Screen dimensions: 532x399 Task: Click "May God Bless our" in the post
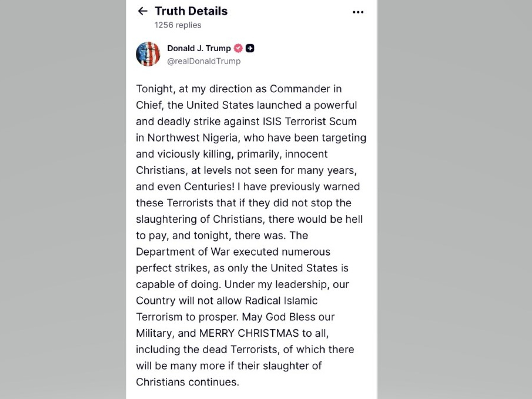click(x=288, y=317)
